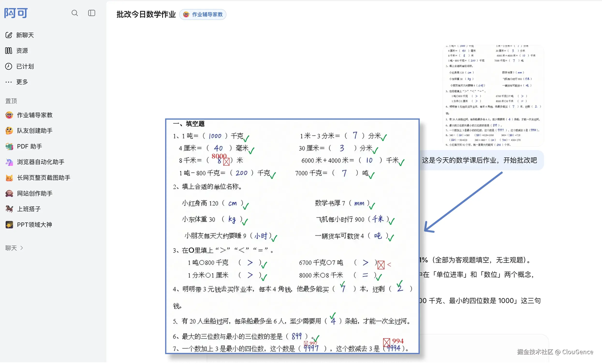
Task: Open 长网页整页截图助手 agent
Action: [x=38, y=178]
